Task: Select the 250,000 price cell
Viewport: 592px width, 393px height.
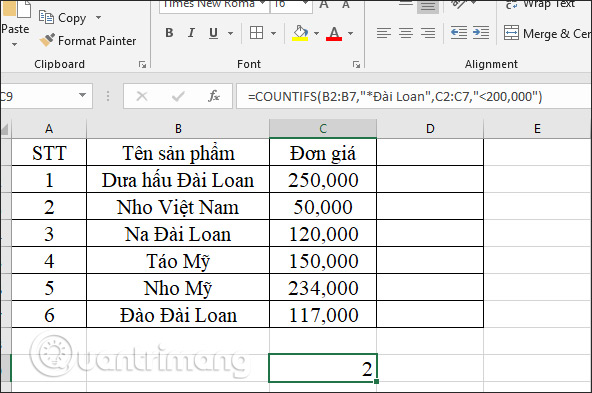Action: point(323,179)
